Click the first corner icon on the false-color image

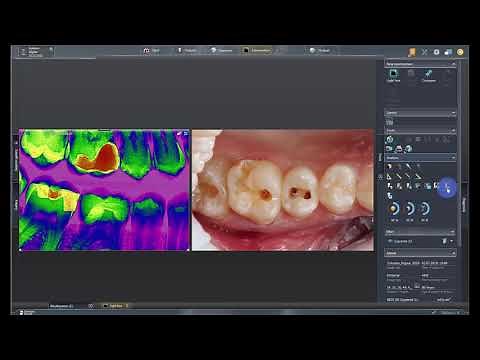coord(180,133)
